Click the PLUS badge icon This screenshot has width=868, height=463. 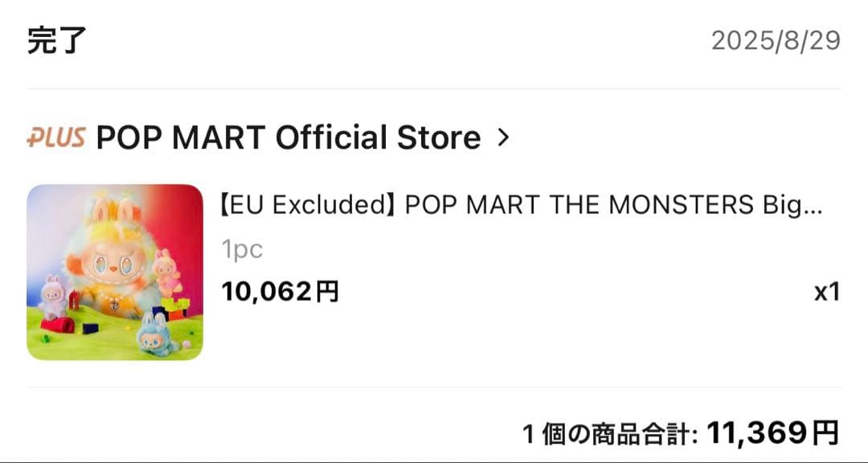tap(55, 138)
